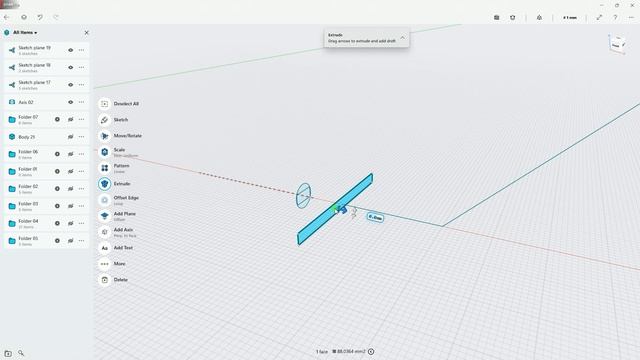Select Folder 04 in items list

[x=46, y=224]
